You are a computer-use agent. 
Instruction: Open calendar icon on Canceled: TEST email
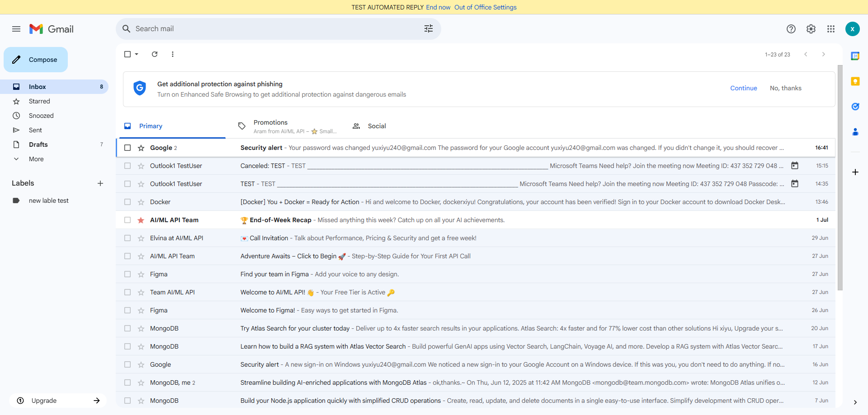(x=795, y=166)
